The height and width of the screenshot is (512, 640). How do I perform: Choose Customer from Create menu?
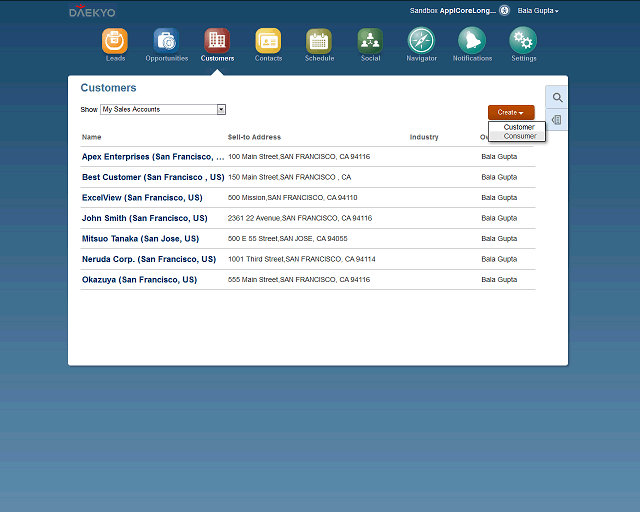[x=519, y=127]
